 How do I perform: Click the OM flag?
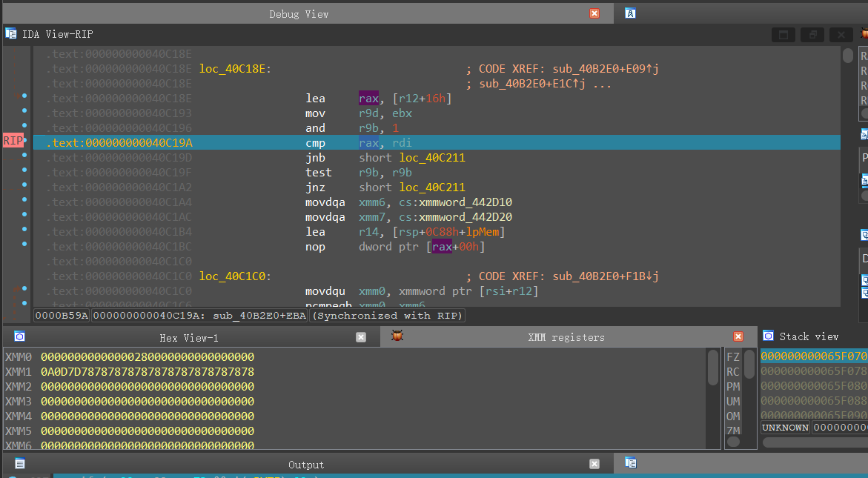click(733, 416)
